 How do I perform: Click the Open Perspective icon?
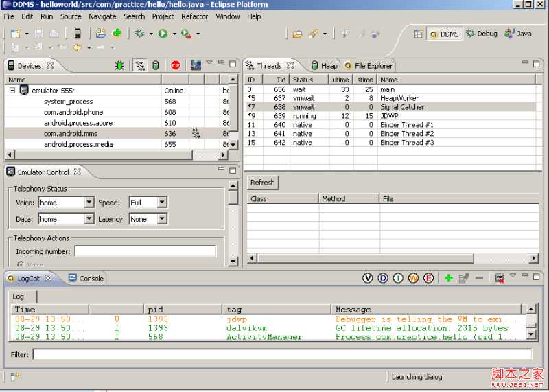point(418,34)
